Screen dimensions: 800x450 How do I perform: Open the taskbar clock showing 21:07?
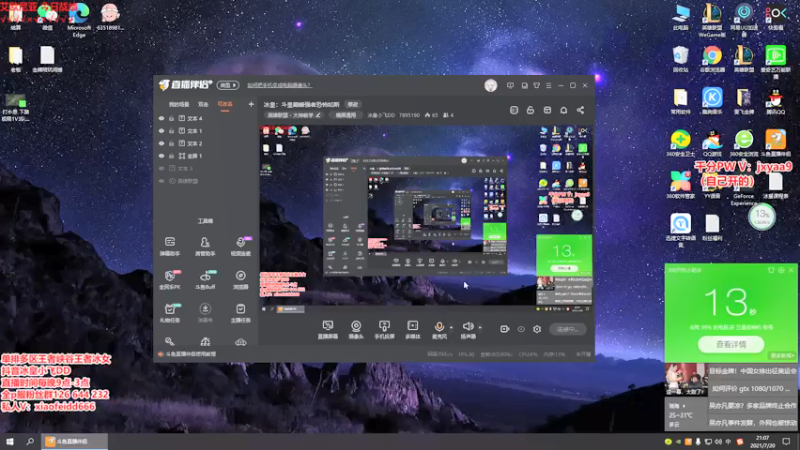tap(762, 442)
